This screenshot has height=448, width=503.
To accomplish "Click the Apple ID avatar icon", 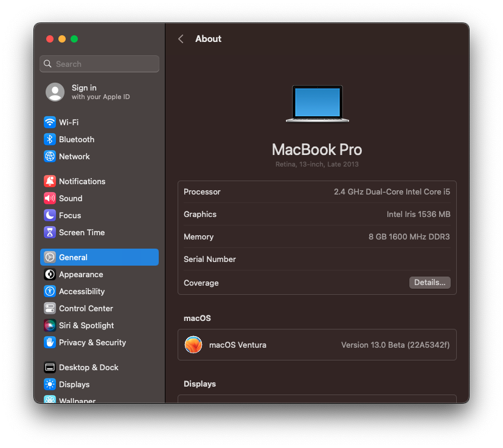I will (55, 92).
